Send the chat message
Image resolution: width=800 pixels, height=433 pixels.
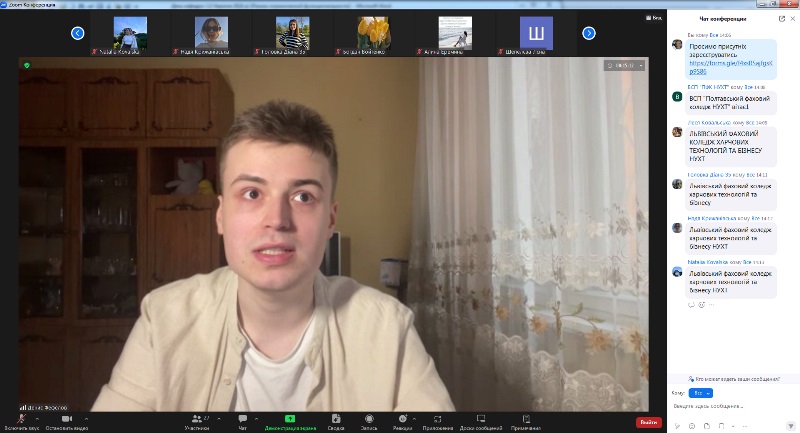point(790,425)
